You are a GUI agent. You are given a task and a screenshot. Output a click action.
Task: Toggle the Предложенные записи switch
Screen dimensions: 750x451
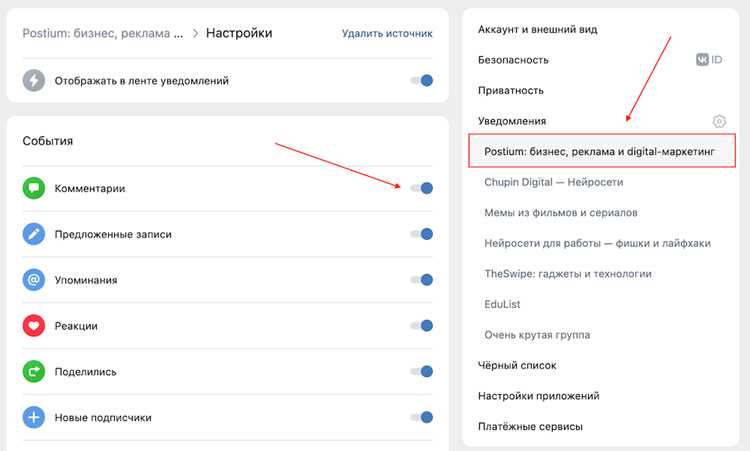pyautogui.click(x=422, y=234)
